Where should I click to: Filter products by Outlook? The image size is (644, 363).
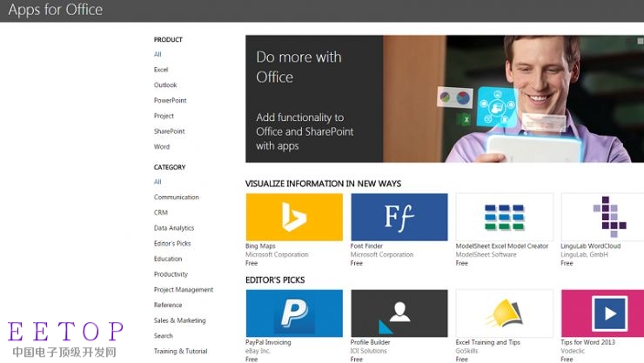click(x=165, y=85)
